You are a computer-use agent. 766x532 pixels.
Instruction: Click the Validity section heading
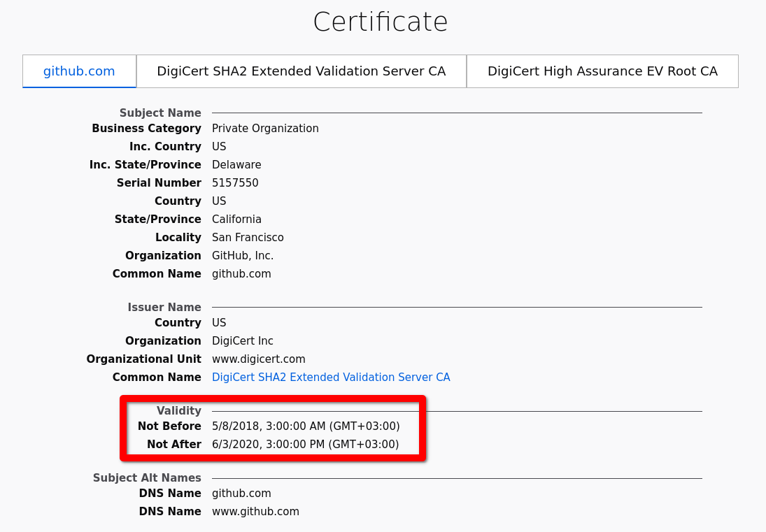[179, 411]
